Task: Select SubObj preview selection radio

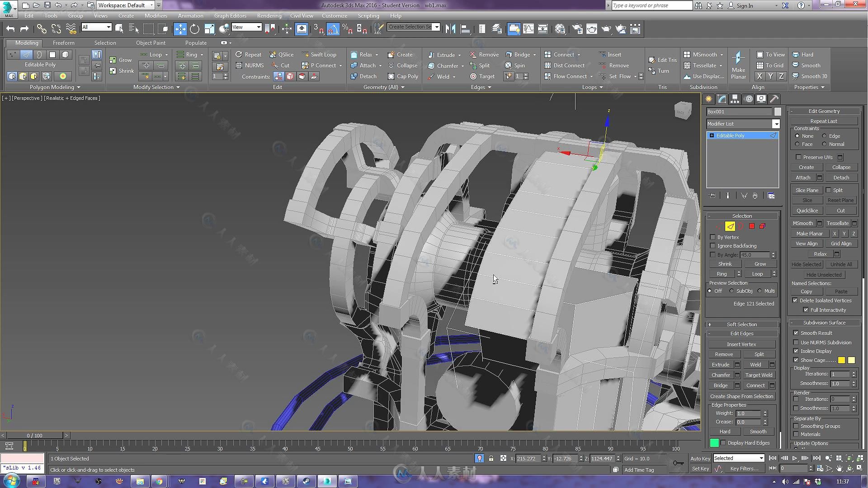Action: (731, 291)
